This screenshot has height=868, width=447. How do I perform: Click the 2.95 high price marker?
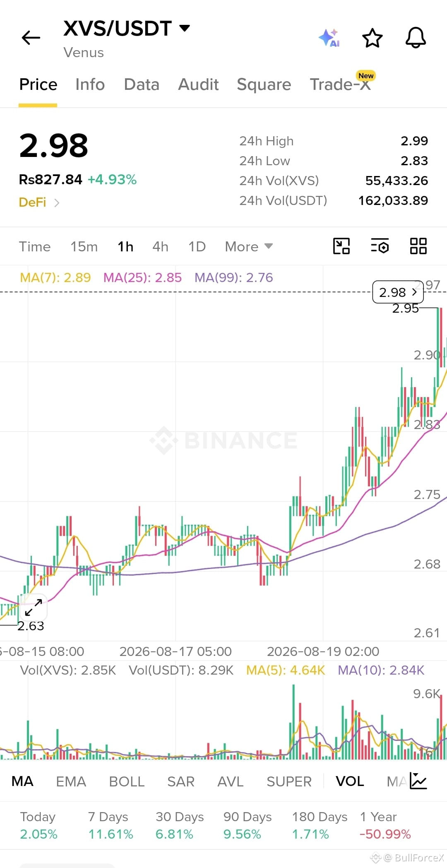pos(405,309)
